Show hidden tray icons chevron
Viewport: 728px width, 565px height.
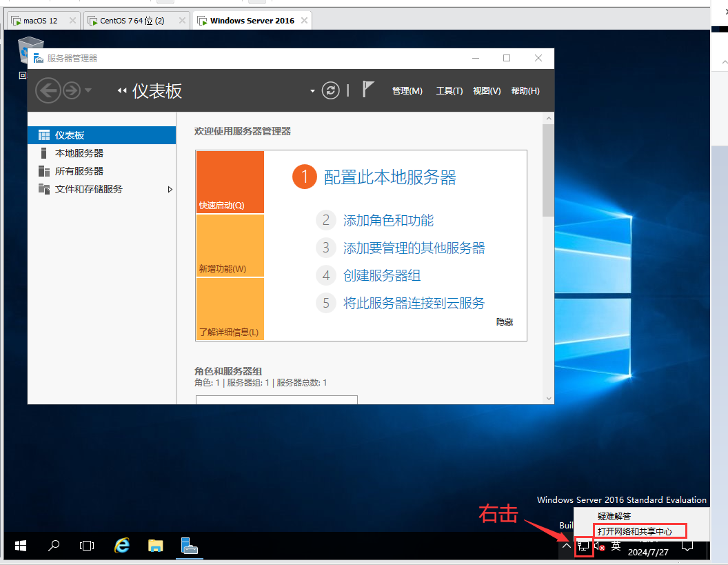coord(567,546)
